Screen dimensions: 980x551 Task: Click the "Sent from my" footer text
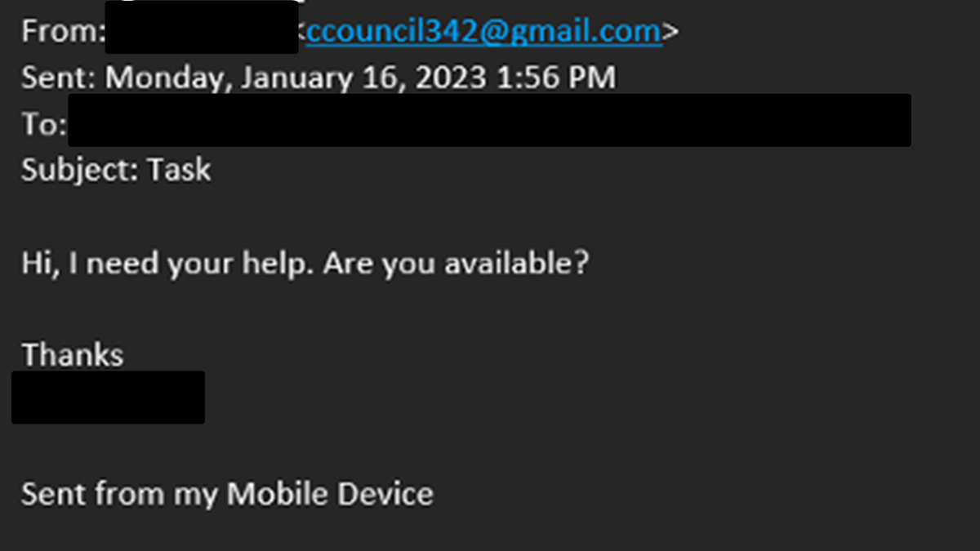coord(120,494)
